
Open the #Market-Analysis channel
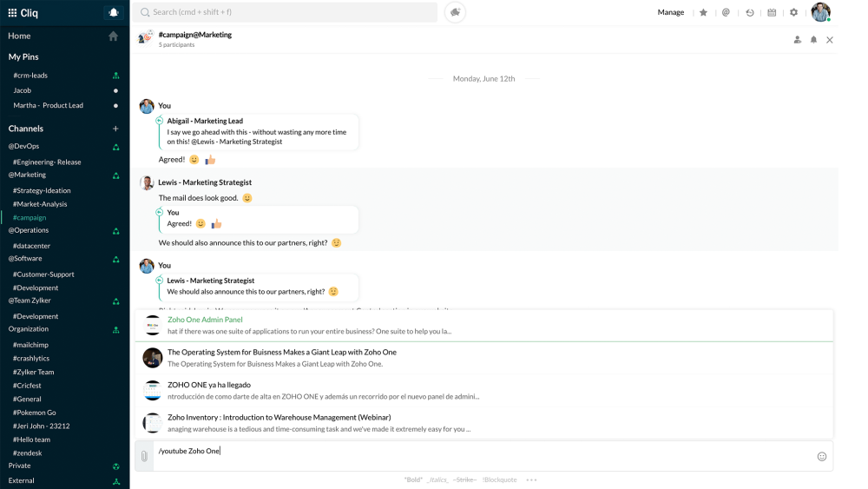click(x=40, y=204)
